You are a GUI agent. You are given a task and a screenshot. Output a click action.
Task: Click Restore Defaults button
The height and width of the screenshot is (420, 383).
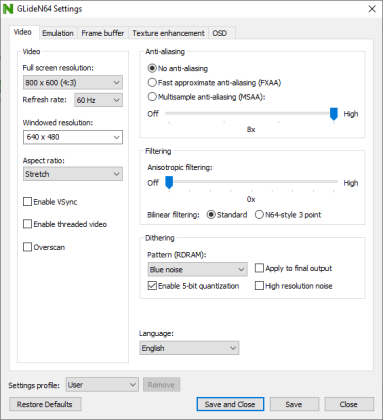pos(45,404)
